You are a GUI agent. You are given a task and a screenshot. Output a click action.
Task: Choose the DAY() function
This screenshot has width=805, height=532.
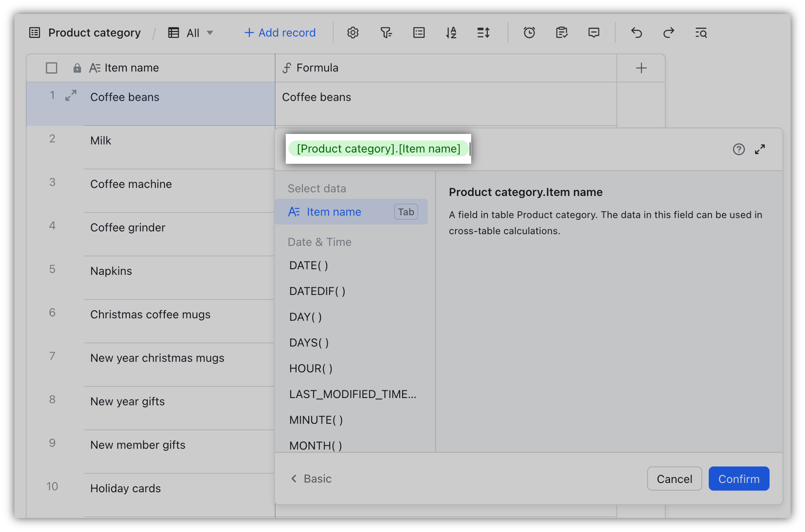pyautogui.click(x=305, y=317)
